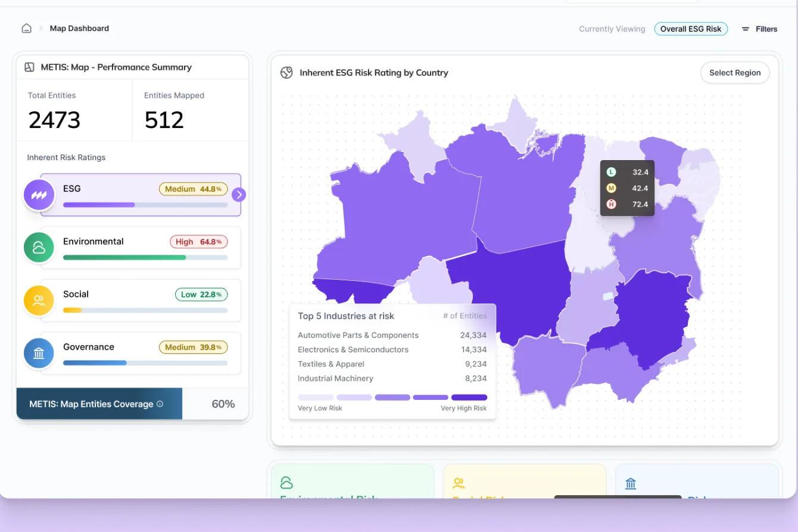This screenshot has height=532, width=798.
Task: Click the Social yellow progress bar
Action: pos(145,310)
